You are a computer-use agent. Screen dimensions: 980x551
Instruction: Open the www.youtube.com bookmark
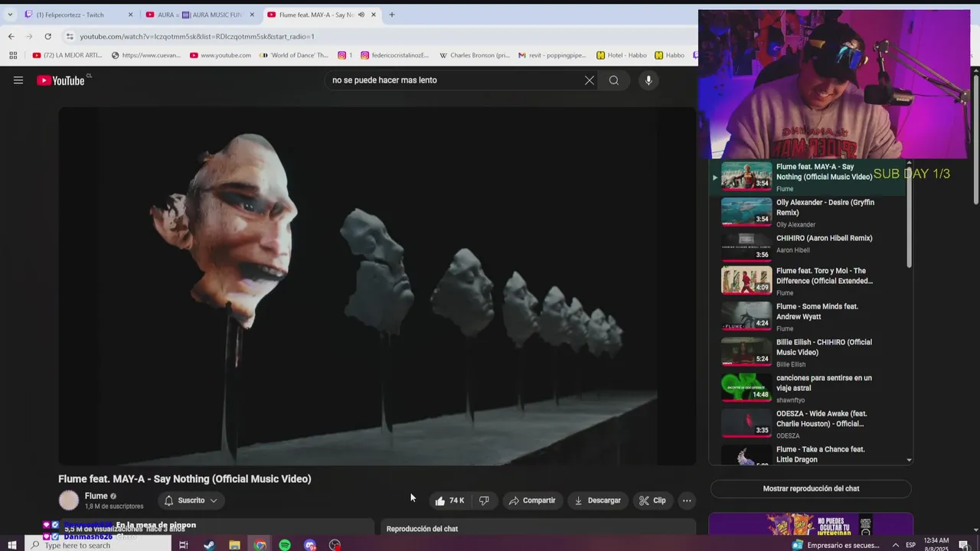[x=220, y=55]
